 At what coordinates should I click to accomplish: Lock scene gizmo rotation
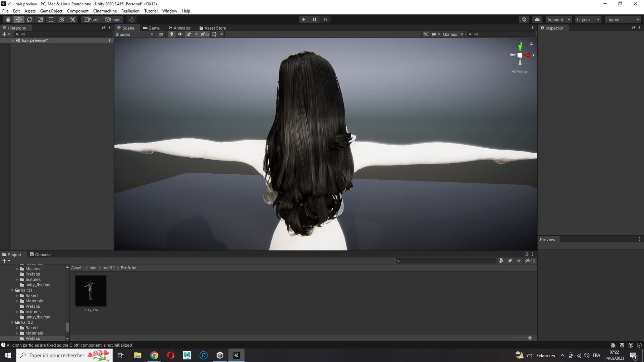coord(531,44)
